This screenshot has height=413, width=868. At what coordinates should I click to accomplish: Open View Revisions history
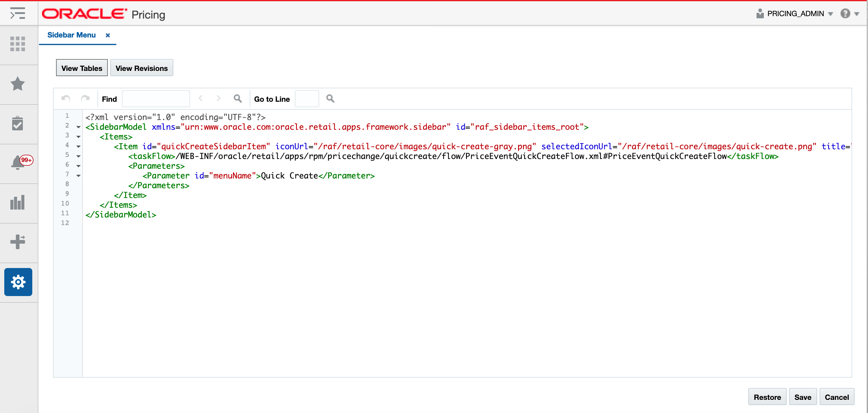(x=142, y=68)
